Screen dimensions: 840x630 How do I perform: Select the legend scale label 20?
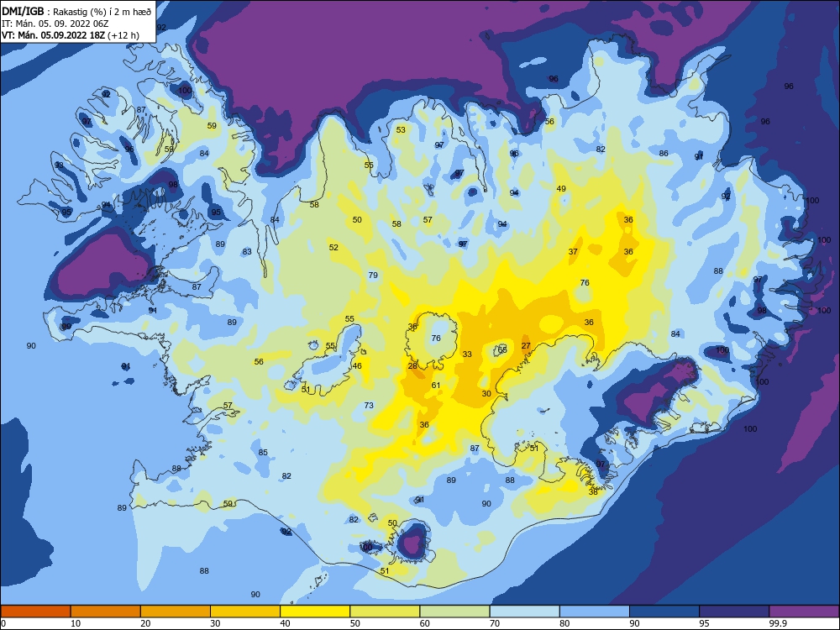145,623
